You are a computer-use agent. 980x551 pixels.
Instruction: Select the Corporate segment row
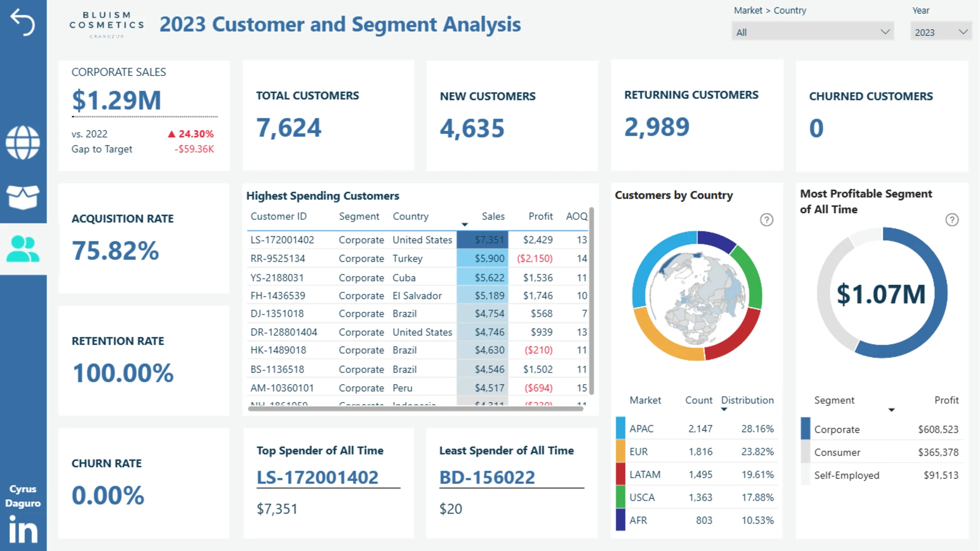coord(881,430)
